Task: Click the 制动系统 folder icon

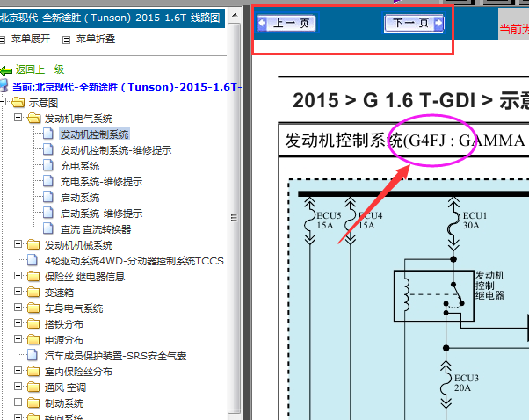Action: [x=33, y=403]
